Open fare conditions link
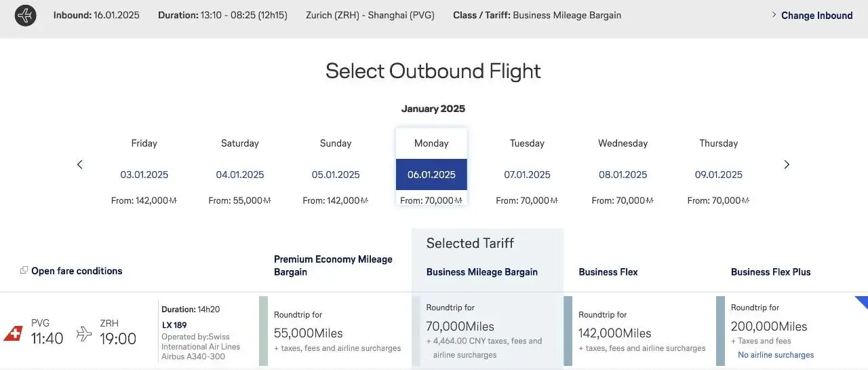 77,271
